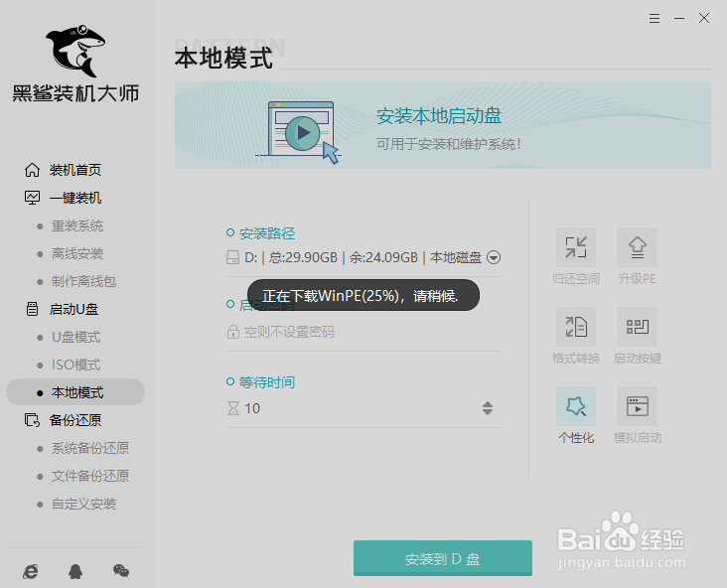The image size is (727, 588).
Task: Click the 正在下载WinPE(25%) status toast
Action: (363, 295)
